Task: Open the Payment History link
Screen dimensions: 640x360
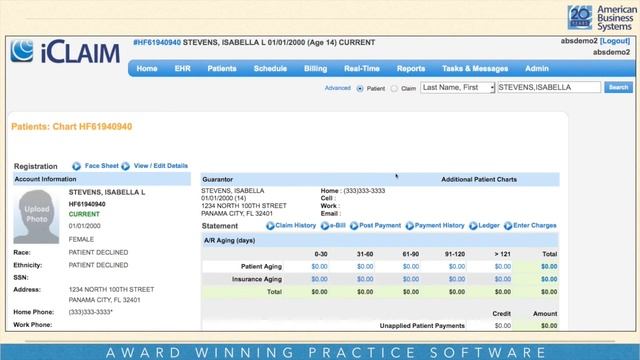Action: [440, 225]
